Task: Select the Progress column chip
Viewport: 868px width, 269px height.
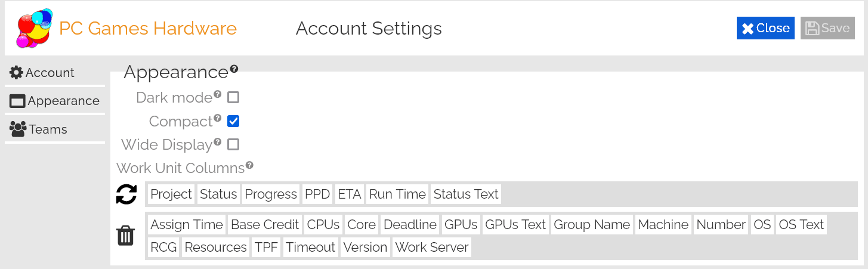Action: click(x=271, y=194)
